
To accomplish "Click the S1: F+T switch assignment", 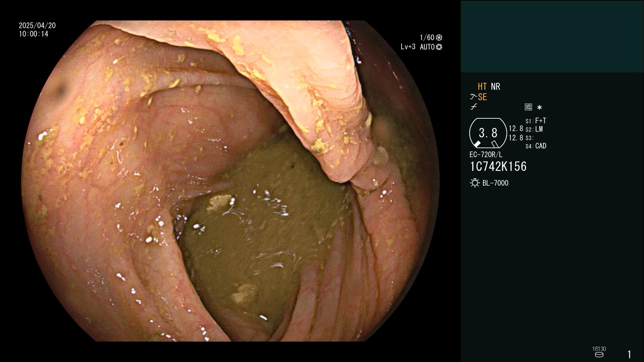I will [x=536, y=121].
